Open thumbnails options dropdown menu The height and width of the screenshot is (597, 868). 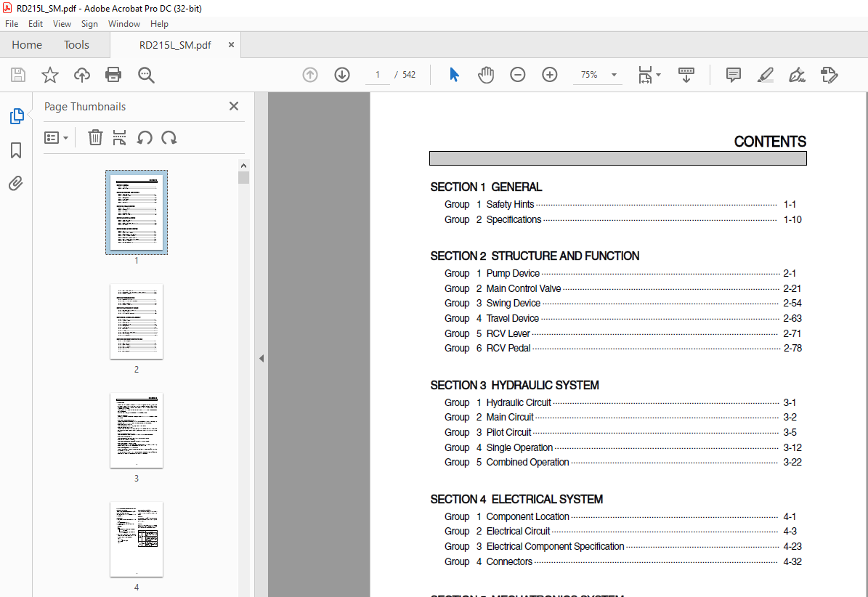pos(56,137)
